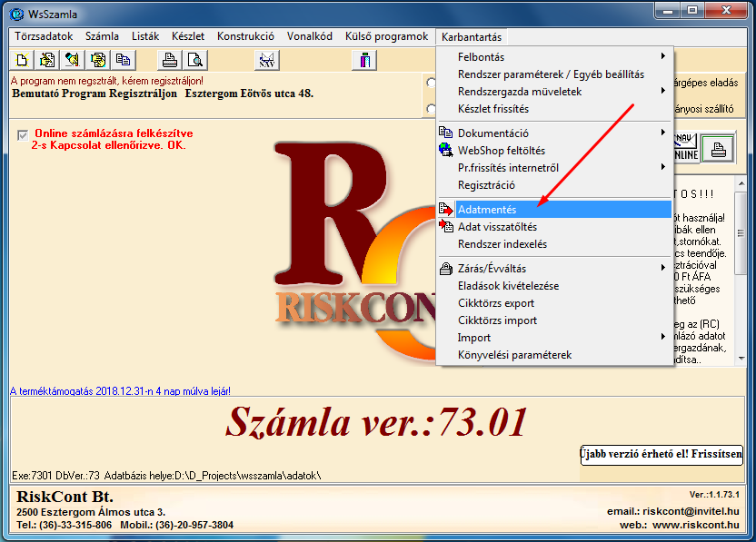The height and width of the screenshot is (542, 756).
Task: Open the Törzsadatok menu
Action: (x=44, y=37)
